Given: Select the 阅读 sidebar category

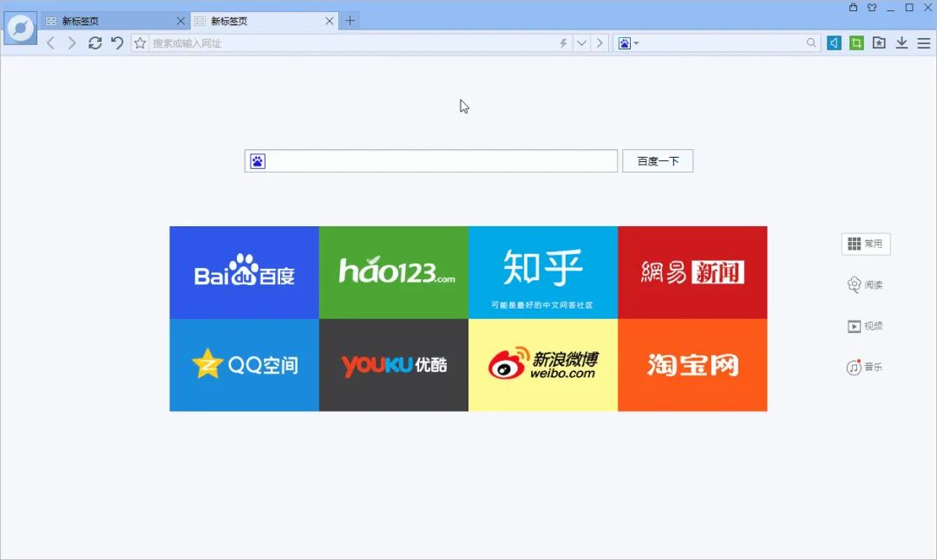Looking at the screenshot, I should 865,285.
